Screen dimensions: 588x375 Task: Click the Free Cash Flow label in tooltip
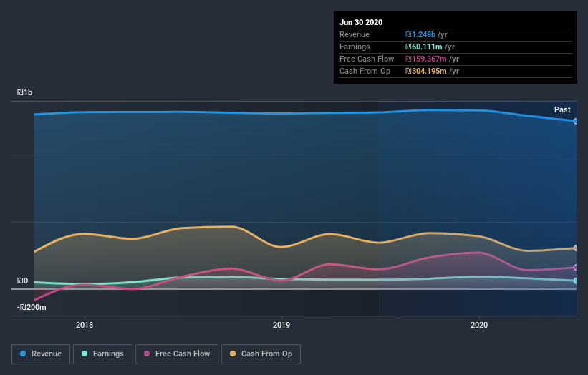coord(367,59)
